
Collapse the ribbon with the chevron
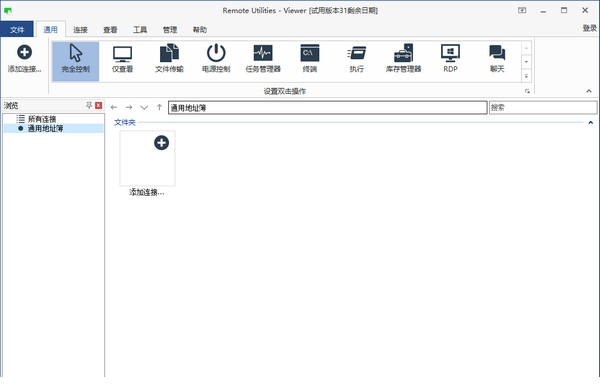coord(589,91)
